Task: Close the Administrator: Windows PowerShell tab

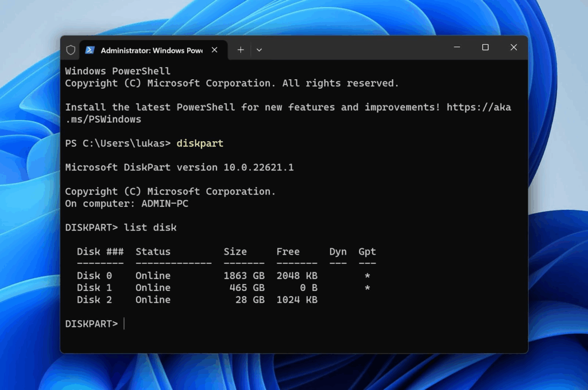Action: pos(214,50)
